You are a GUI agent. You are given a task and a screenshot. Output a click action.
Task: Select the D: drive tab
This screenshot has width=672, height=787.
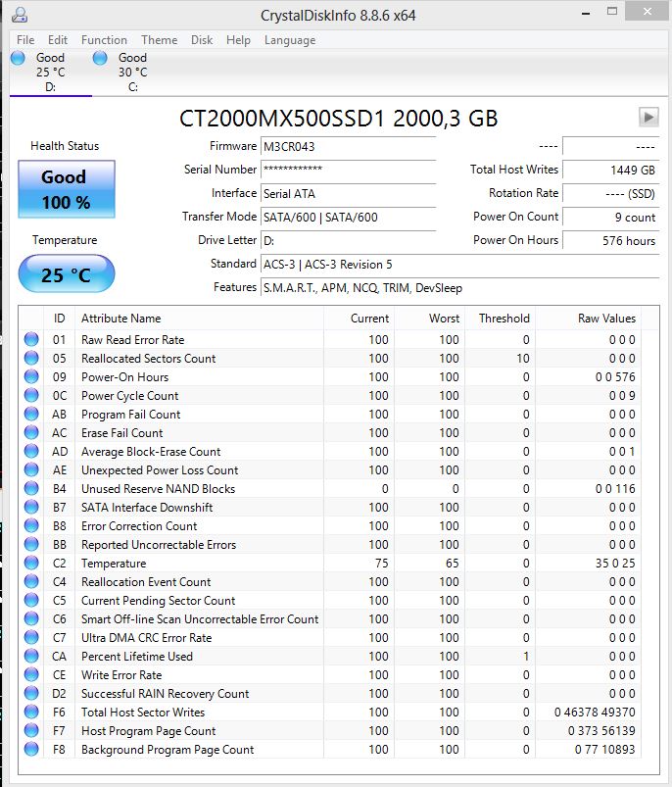click(x=51, y=73)
